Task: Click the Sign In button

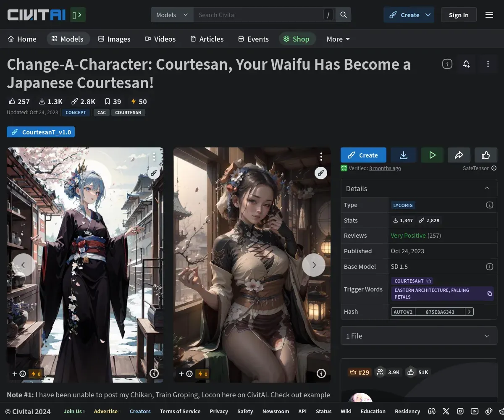Action: (459, 15)
